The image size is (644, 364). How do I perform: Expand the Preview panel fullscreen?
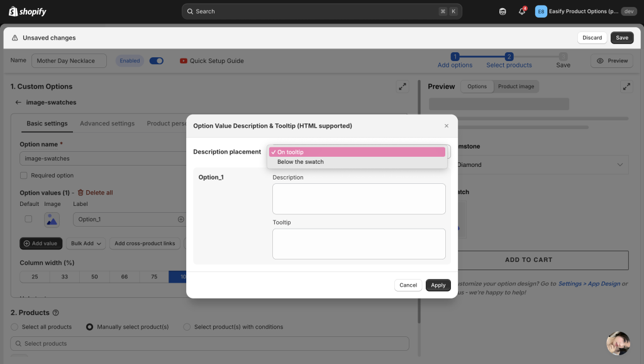tap(625, 87)
